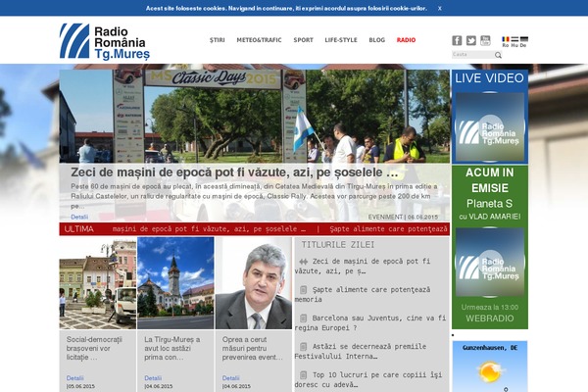
Task: Click the Gunzenhausen, DE weather label
Action: point(490,348)
